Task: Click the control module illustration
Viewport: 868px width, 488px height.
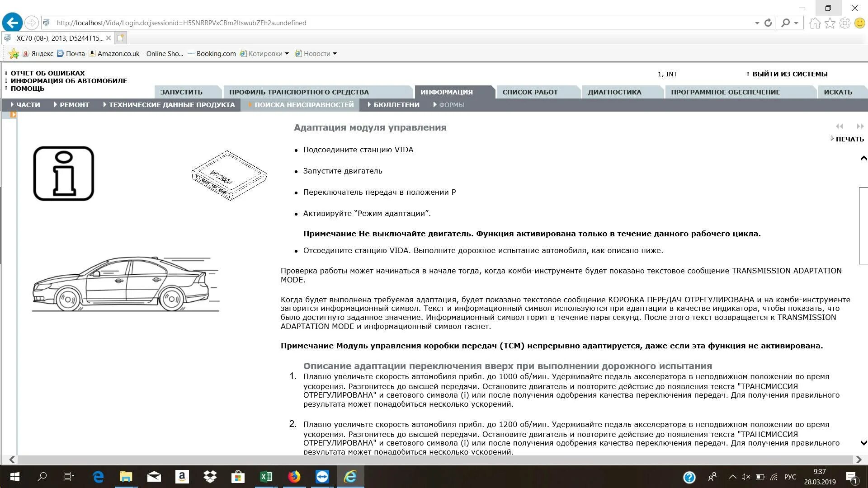Action: (229, 175)
